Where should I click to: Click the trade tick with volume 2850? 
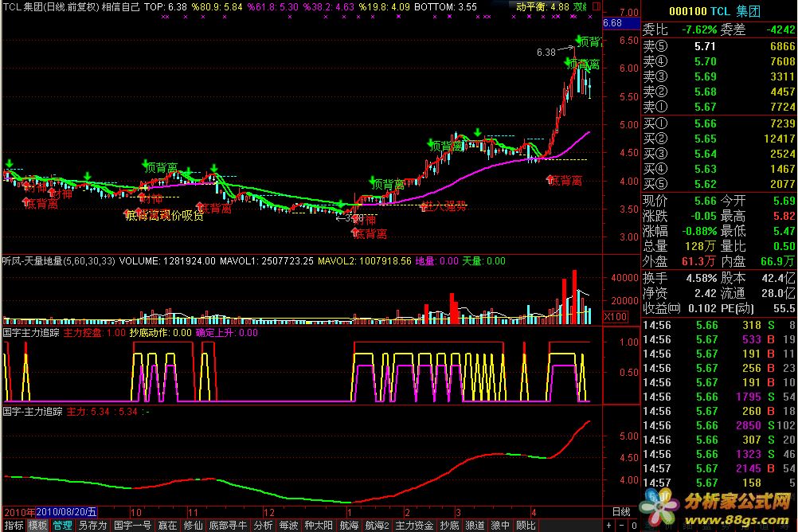point(718,425)
